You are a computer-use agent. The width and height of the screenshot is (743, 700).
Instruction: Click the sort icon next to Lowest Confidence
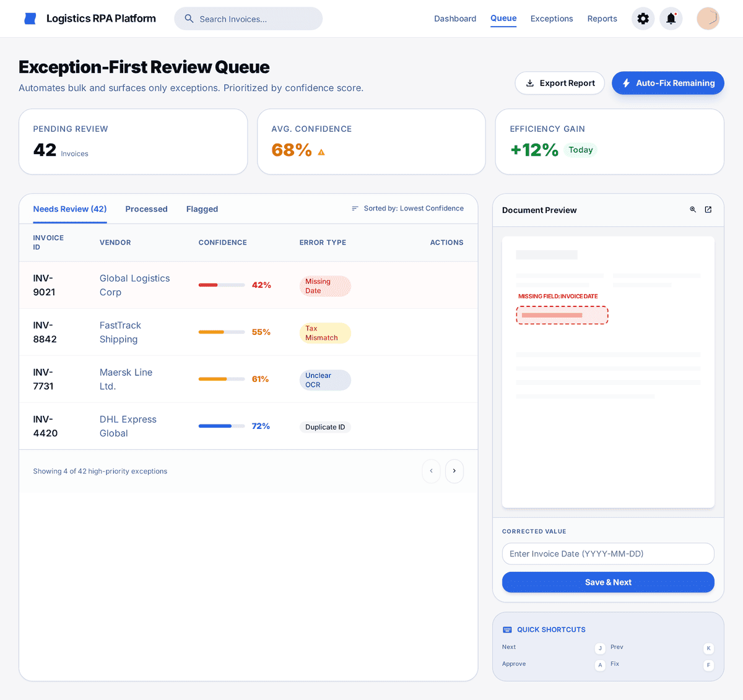pos(354,209)
